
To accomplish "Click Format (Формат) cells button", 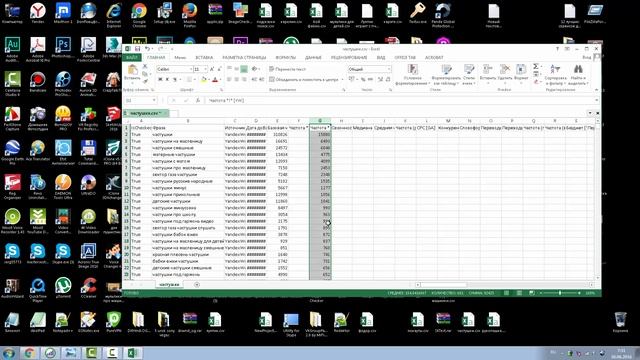I will point(521,73).
